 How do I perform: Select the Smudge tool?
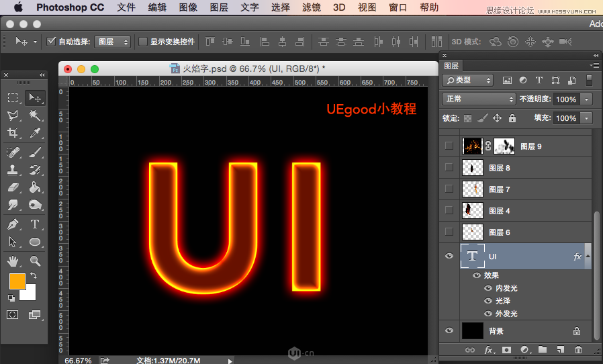click(13, 205)
